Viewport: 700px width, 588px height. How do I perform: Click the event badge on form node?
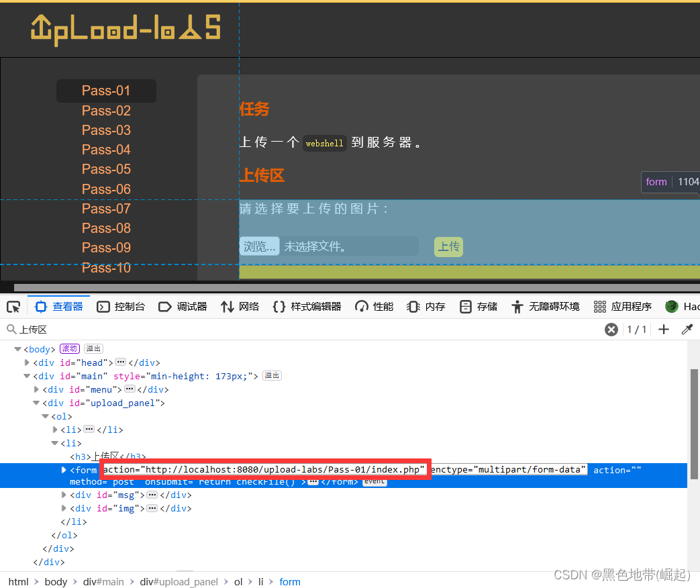374,481
